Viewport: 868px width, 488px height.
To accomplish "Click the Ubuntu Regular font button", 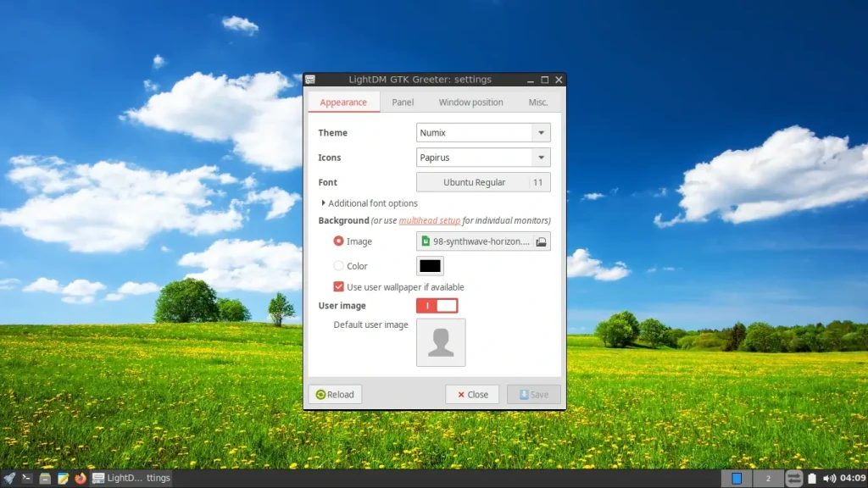I will (x=483, y=182).
